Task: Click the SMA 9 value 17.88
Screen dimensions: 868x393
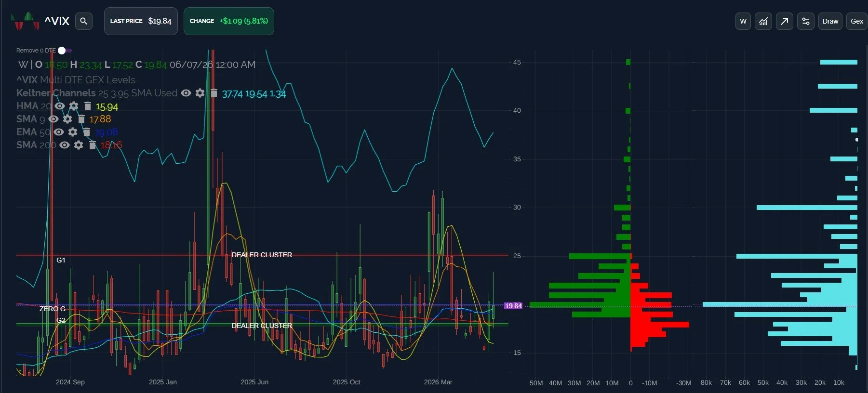Action: point(100,119)
